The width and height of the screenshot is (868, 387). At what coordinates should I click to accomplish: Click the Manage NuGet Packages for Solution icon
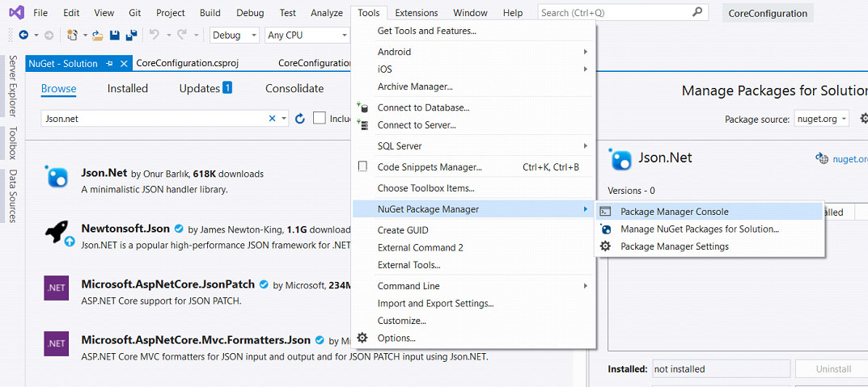coord(606,229)
